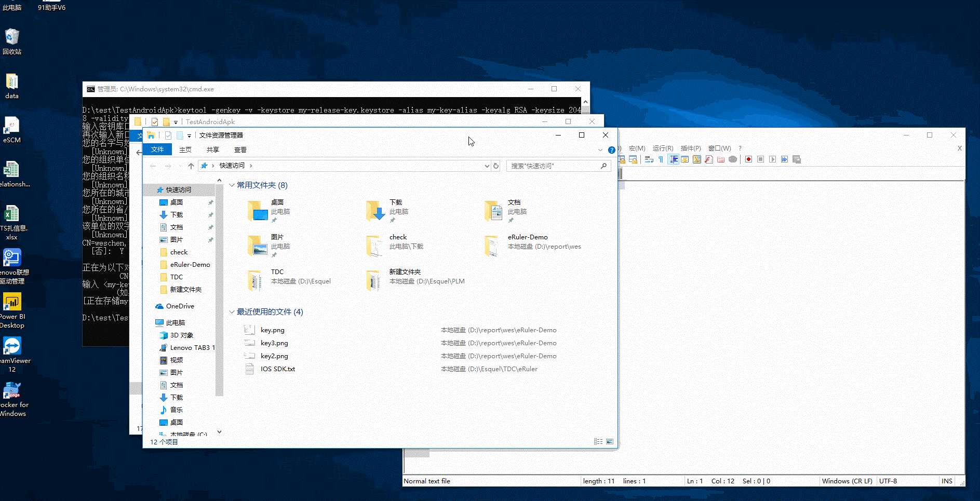Select the pinned 图片 item in the sidebar
This screenshot has width=980, height=501.
177,239
